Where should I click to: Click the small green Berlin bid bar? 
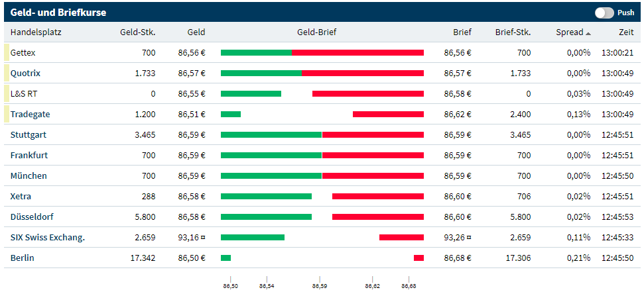(225, 258)
